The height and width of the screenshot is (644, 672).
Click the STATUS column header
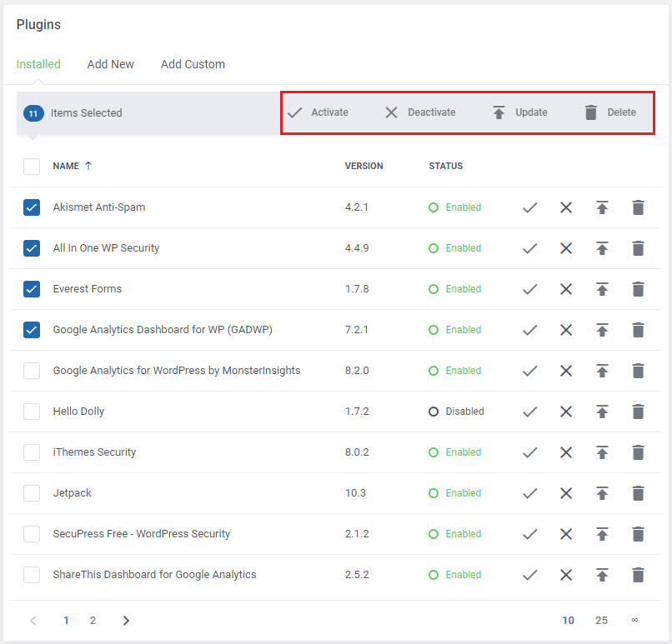(x=446, y=166)
